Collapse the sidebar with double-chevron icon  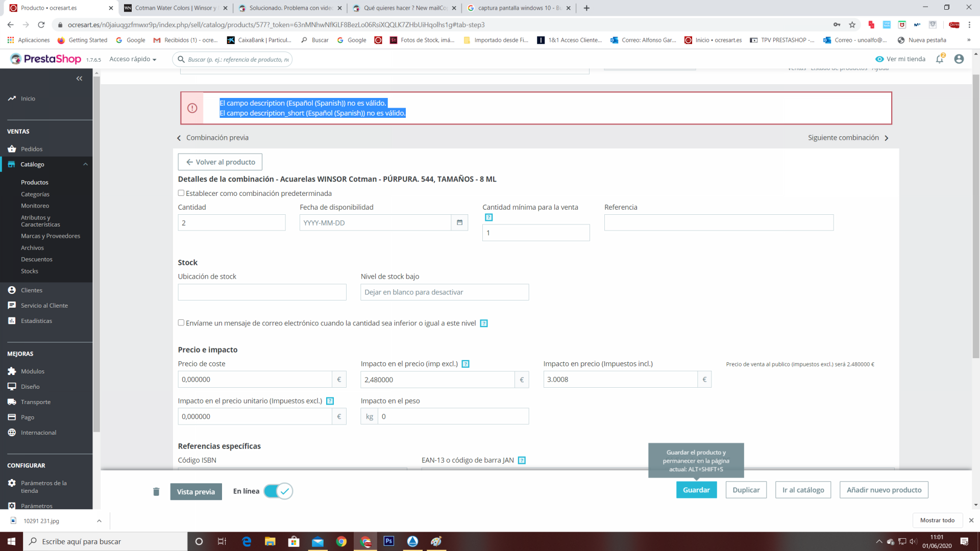(79, 78)
